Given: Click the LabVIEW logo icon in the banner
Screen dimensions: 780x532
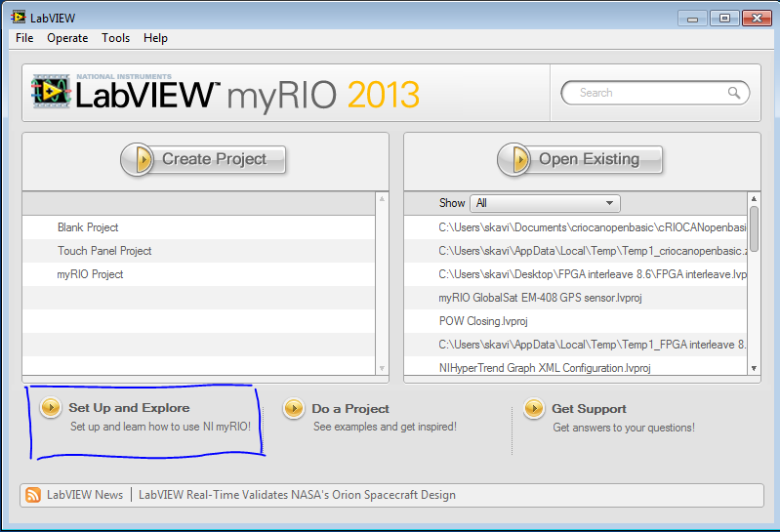Looking at the screenshot, I should click(51, 92).
